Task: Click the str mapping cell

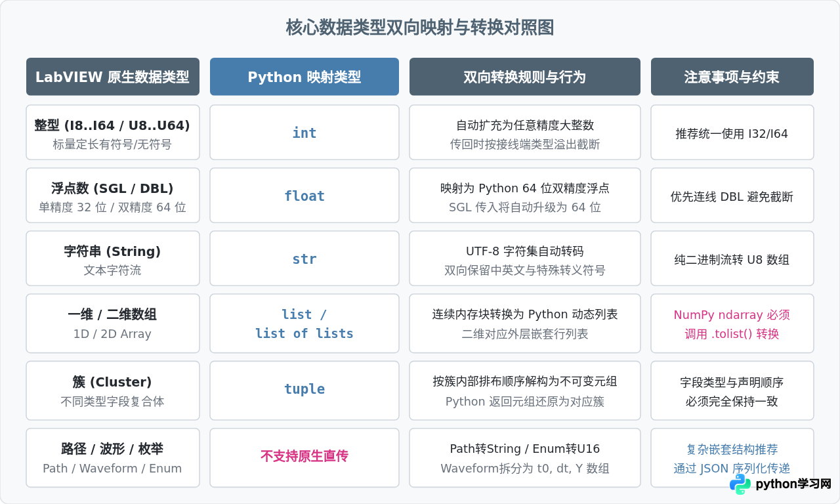Action: click(304, 259)
